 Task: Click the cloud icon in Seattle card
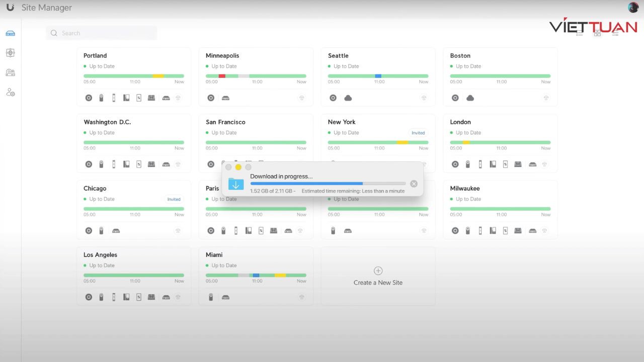pyautogui.click(x=348, y=98)
